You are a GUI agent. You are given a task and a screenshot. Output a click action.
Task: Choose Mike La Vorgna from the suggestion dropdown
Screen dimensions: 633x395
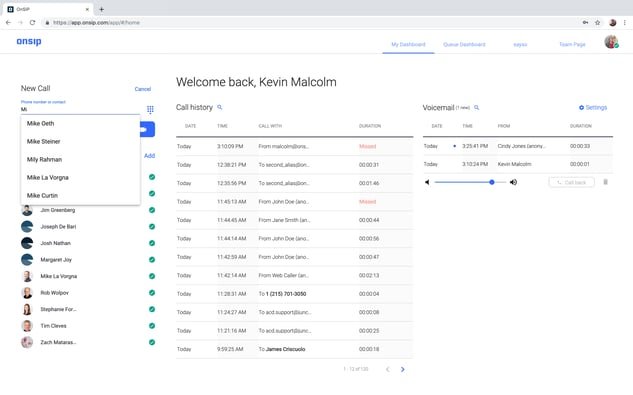point(80,177)
